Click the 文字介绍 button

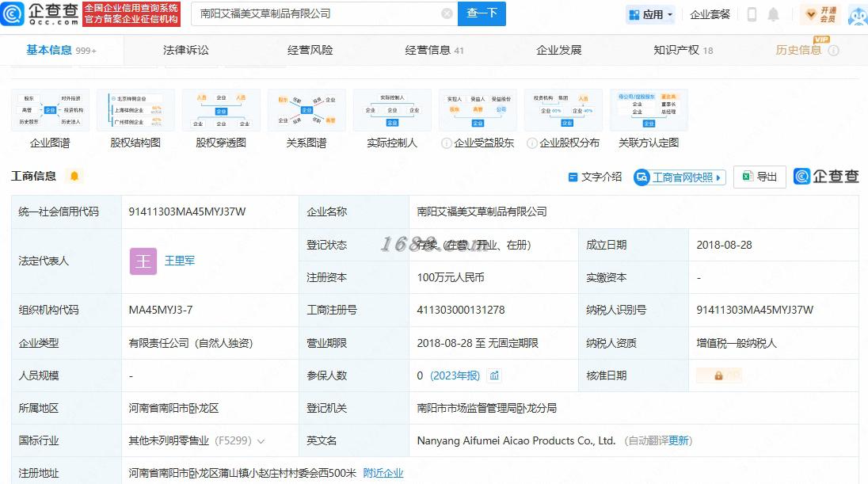coord(595,177)
